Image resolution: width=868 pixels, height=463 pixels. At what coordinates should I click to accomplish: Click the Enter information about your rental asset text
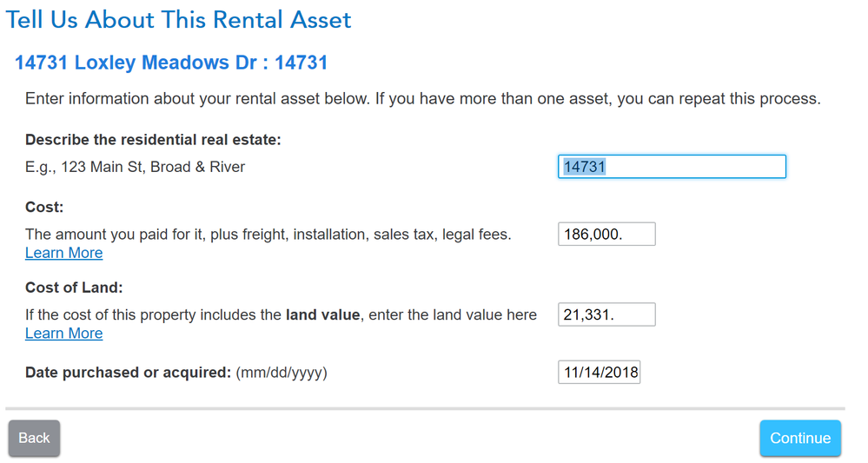coord(423,98)
